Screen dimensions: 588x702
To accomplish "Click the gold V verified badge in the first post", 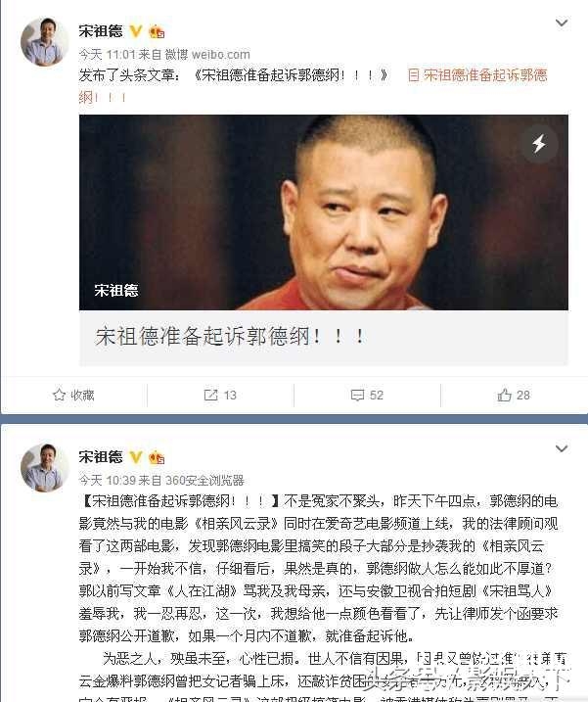I will tap(136, 31).
